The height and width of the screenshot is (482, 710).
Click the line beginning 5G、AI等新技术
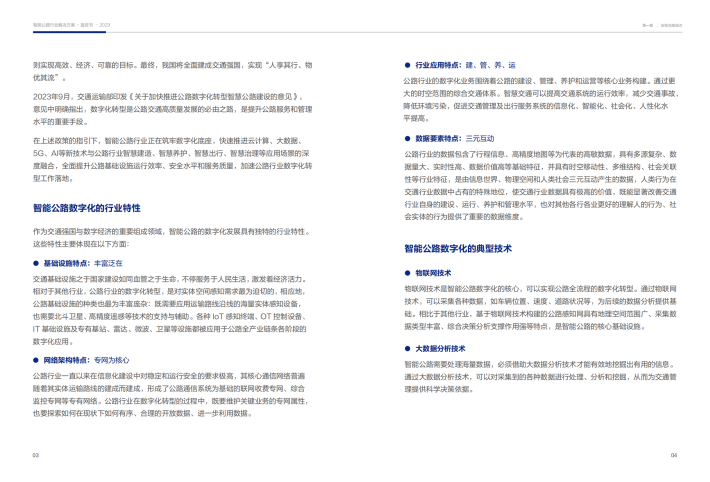171,153
